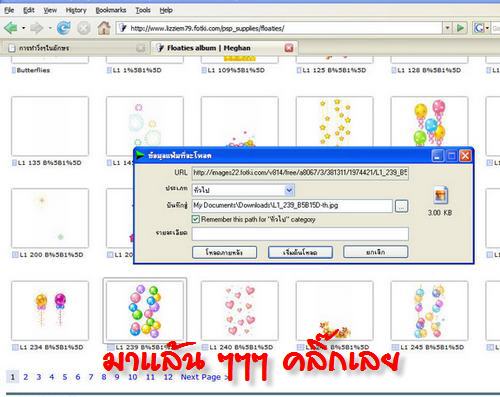Screen dimensions: 500x397
Task: Open the back button history dropdown arrow
Action: [x=23, y=28]
